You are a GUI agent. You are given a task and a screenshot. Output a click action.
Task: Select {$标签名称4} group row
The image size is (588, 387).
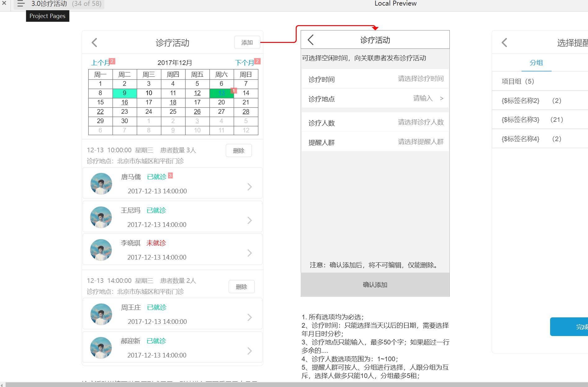coord(540,139)
